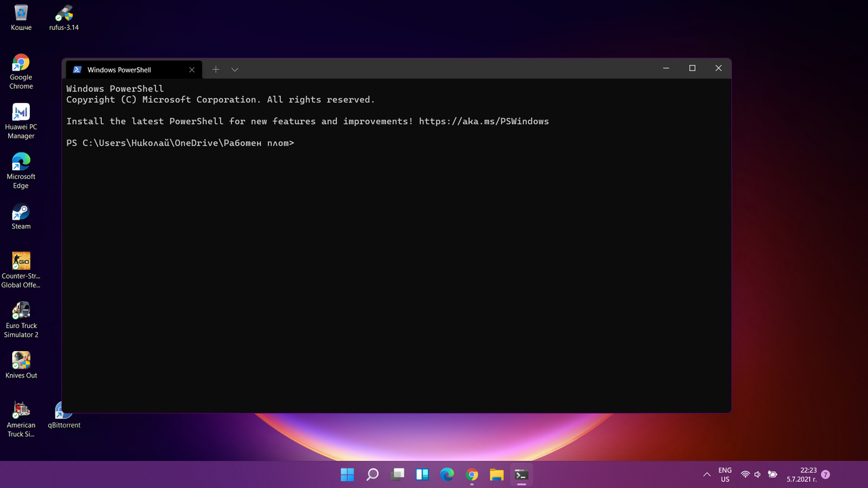Select the Windows PowerShell tab
Viewport: 868px width, 488px height.
133,70
